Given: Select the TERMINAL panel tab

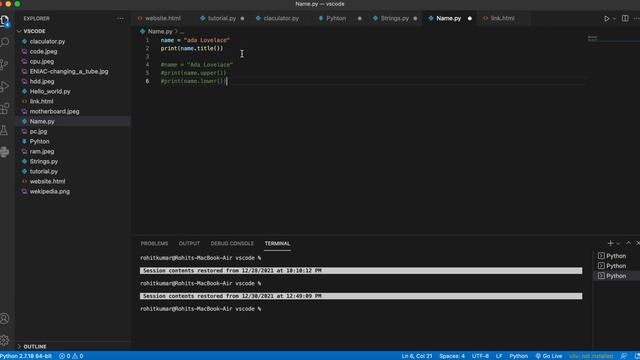Looking at the screenshot, I should coord(277,243).
